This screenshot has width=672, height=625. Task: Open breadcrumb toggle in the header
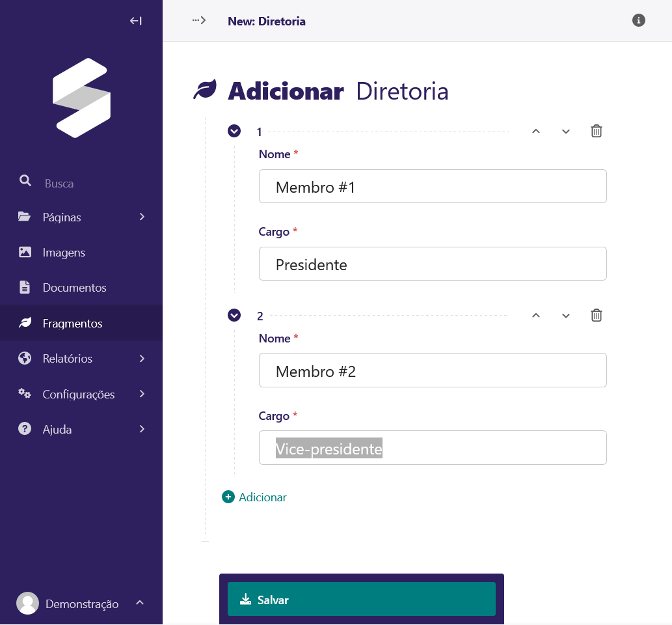pyautogui.click(x=198, y=21)
